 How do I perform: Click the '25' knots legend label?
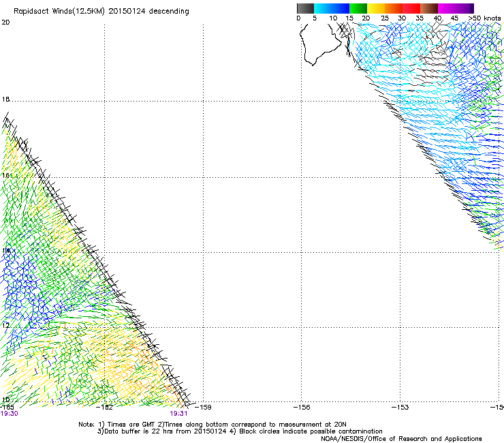[385, 18]
